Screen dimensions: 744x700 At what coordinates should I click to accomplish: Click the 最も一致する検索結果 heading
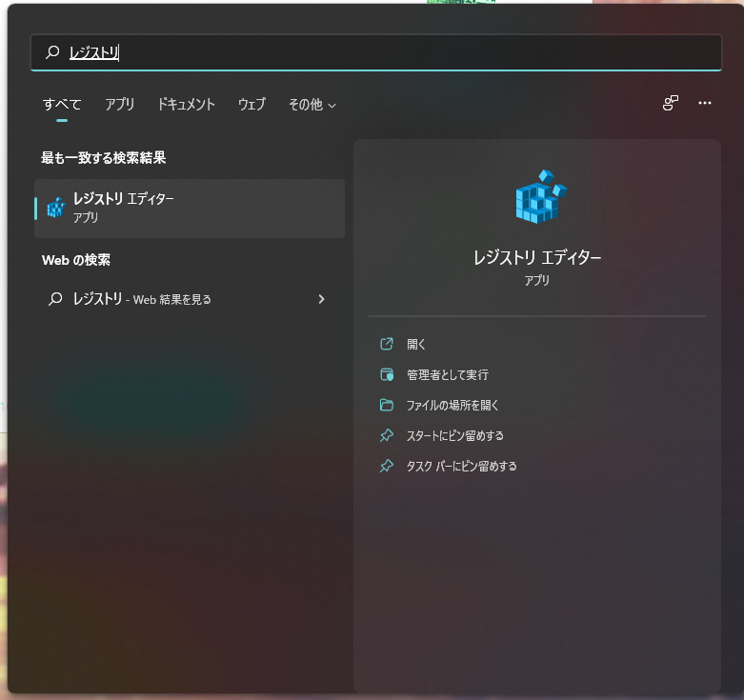104,157
